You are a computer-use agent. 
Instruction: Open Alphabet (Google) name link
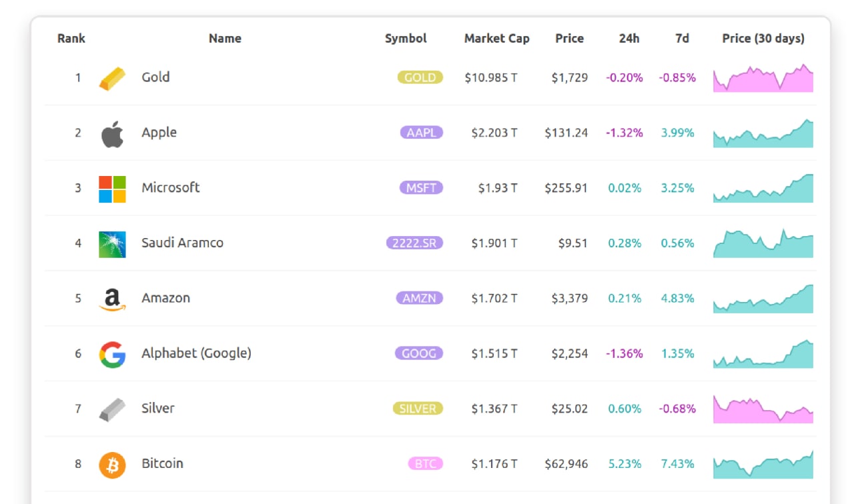point(196,353)
